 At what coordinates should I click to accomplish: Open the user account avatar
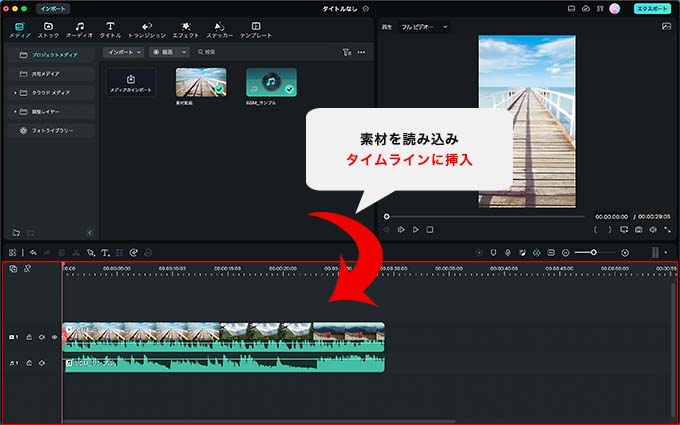click(615, 9)
